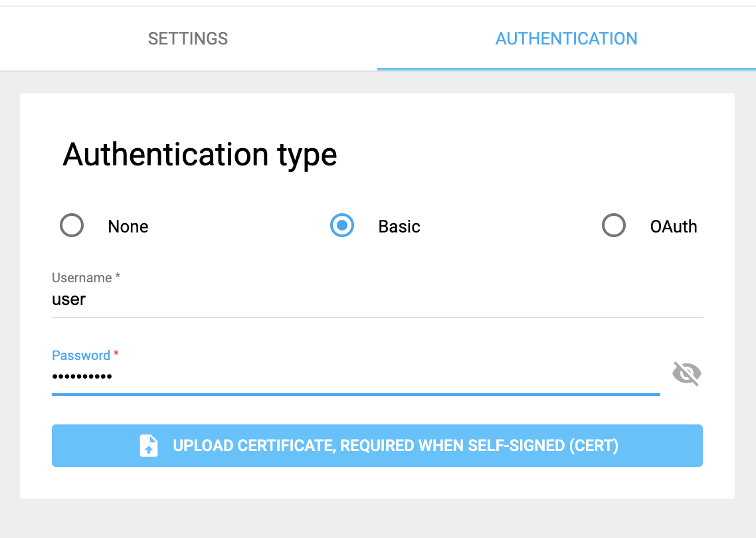This screenshot has width=756, height=538.
Task: Click the file upload icon on certificate button
Action: (x=149, y=446)
